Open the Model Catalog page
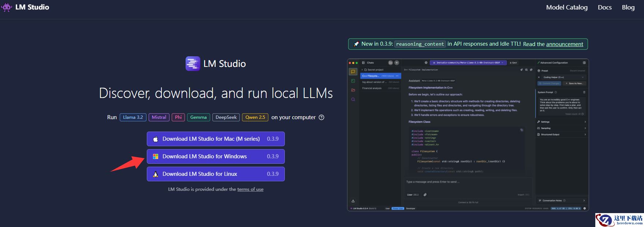Image resolution: width=644 pixels, height=227 pixels. [567, 7]
